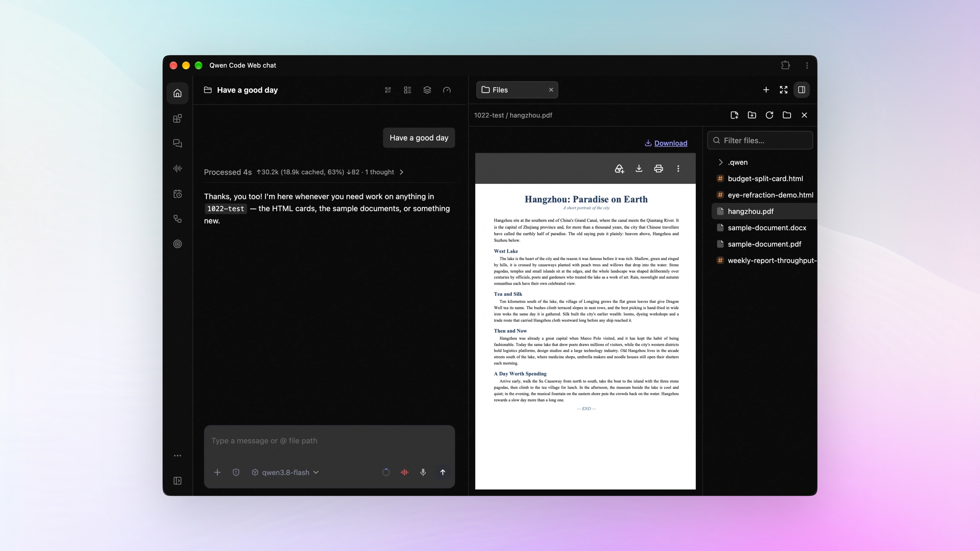Screen dimensions: 980x551
Task: Close the Files tab
Action: point(551,90)
